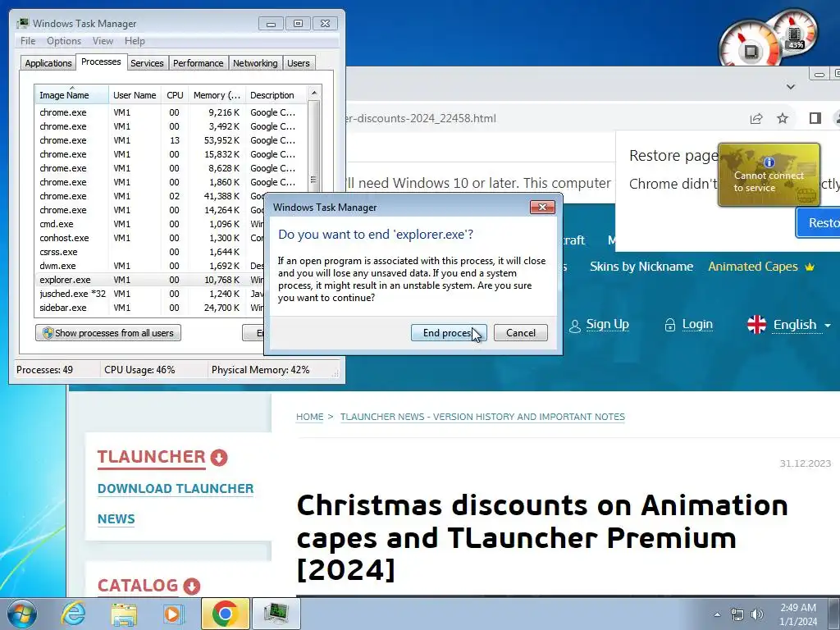This screenshot has height=630, width=840.
Task: Switch to the Services tab
Action: [147, 63]
